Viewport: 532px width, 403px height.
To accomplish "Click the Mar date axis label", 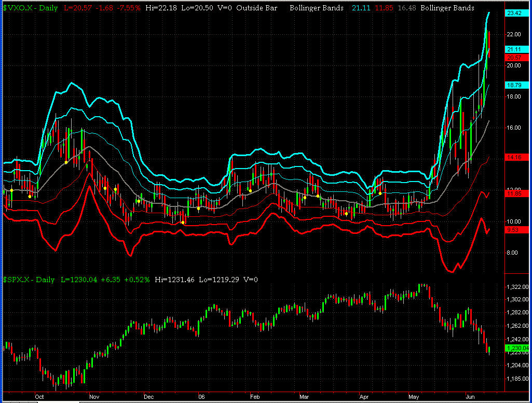I will point(304,397).
